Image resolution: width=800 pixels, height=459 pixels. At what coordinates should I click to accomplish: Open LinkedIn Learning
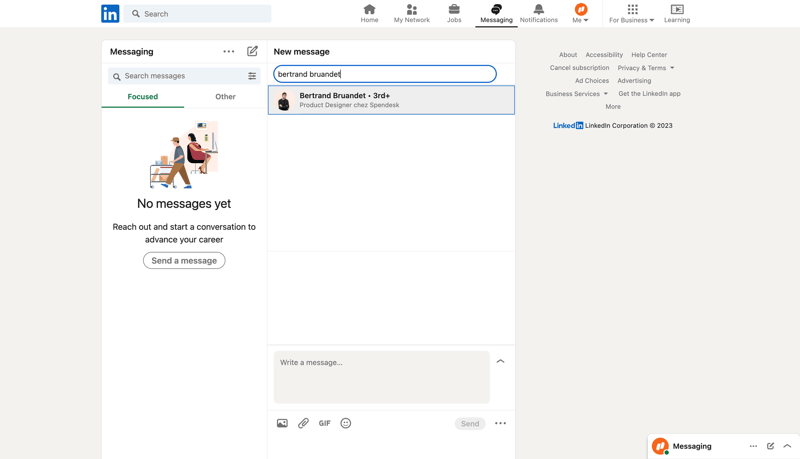click(x=677, y=13)
